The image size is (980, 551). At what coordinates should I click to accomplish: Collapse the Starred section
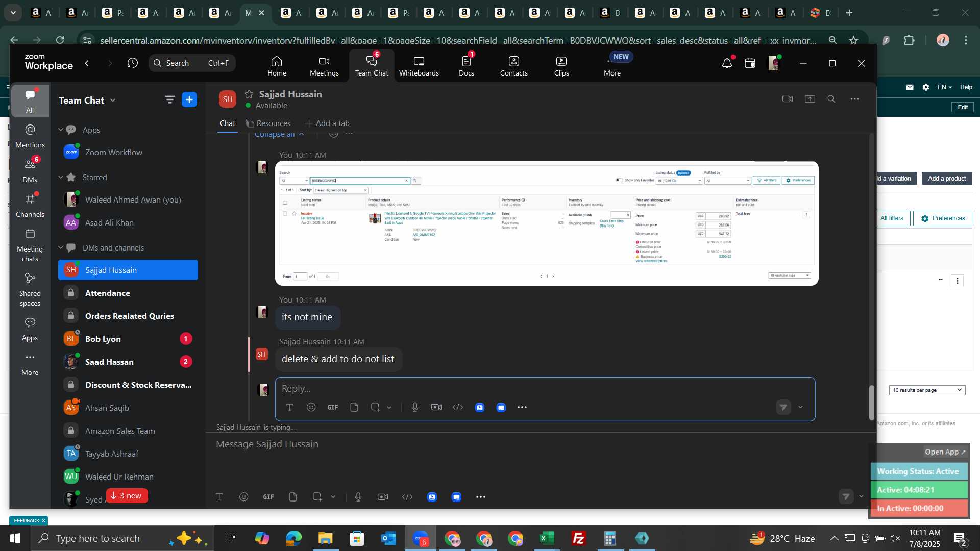(61, 177)
